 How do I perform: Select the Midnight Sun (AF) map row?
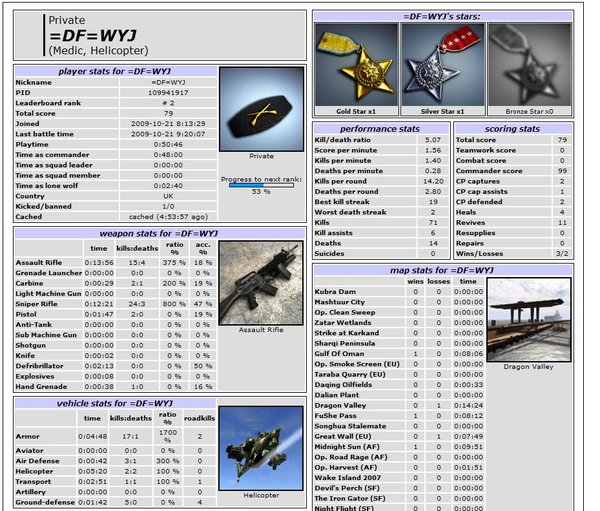tap(399, 447)
